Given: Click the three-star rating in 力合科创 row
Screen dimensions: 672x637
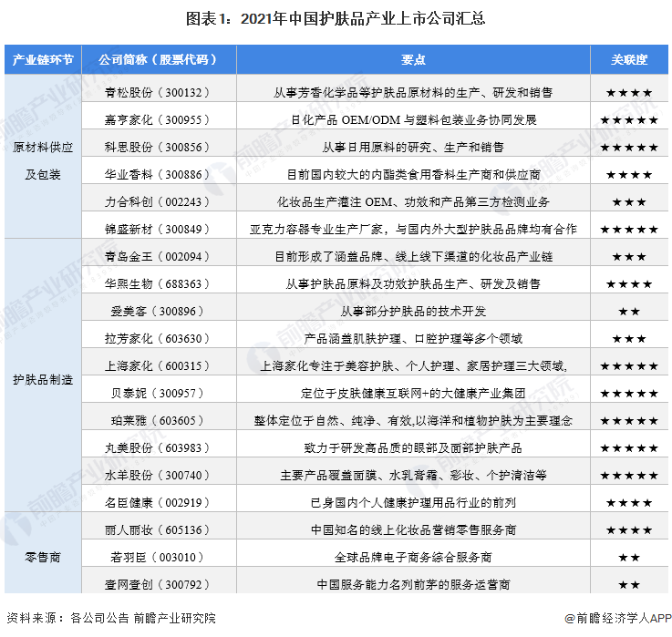Looking at the screenshot, I should coord(629,202).
